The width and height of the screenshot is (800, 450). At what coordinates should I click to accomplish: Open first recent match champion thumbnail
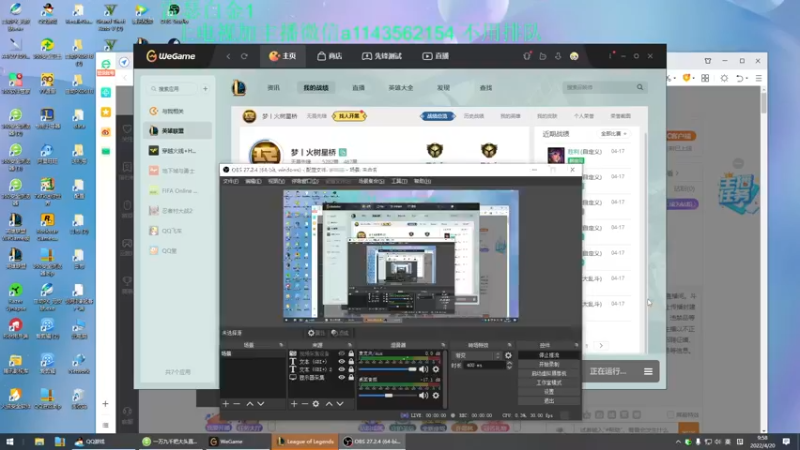[x=556, y=155]
